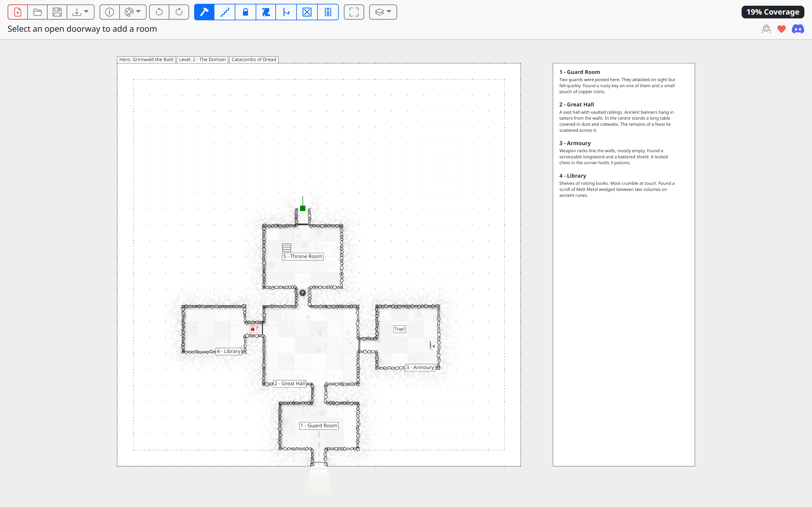Expand the download export dropdown
Viewport: 812px width, 507px height.
point(81,12)
